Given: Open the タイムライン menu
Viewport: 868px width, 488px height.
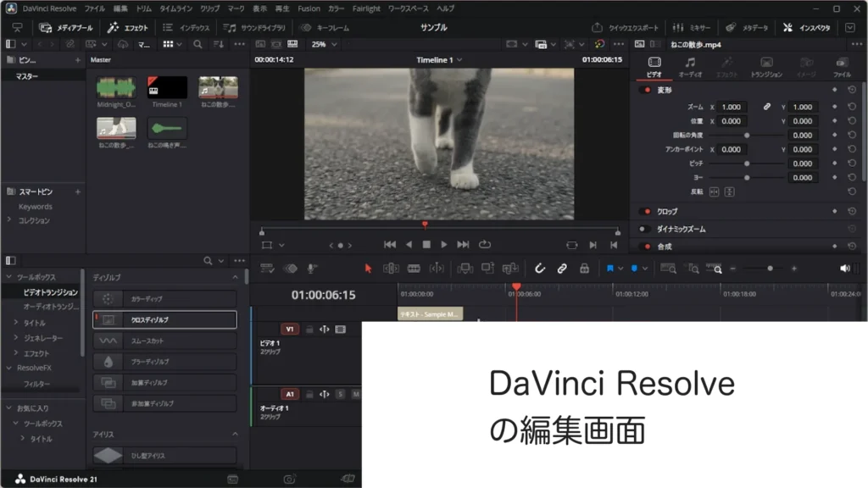Looking at the screenshot, I should (x=176, y=8).
